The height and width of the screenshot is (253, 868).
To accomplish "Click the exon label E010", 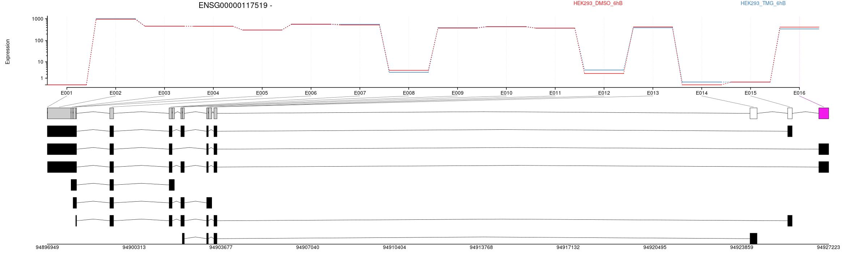I will (506, 93).
